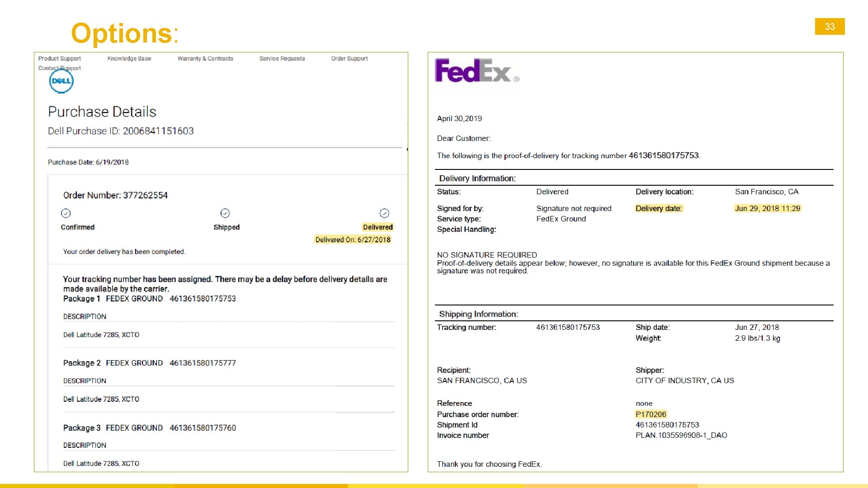
Task: Click the highlighted purchase order number P170206
Action: [x=651, y=414]
